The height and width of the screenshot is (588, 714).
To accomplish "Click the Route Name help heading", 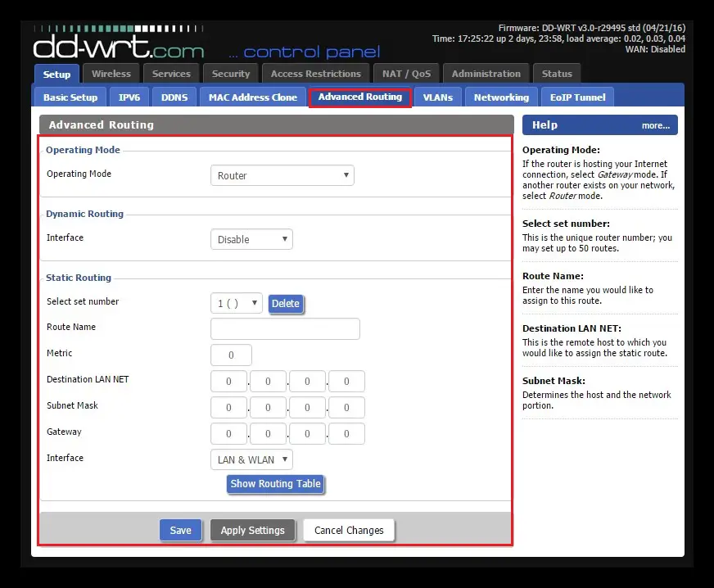I will coord(553,276).
